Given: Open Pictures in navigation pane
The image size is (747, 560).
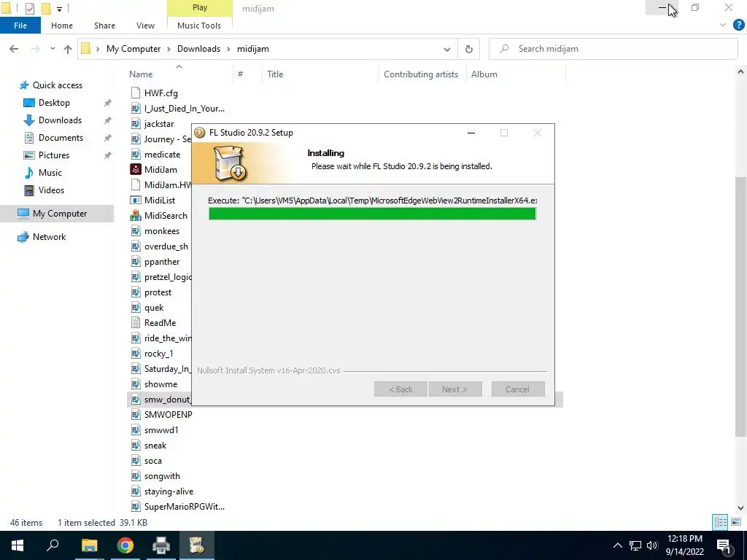Looking at the screenshot, I should pos(53,155).
